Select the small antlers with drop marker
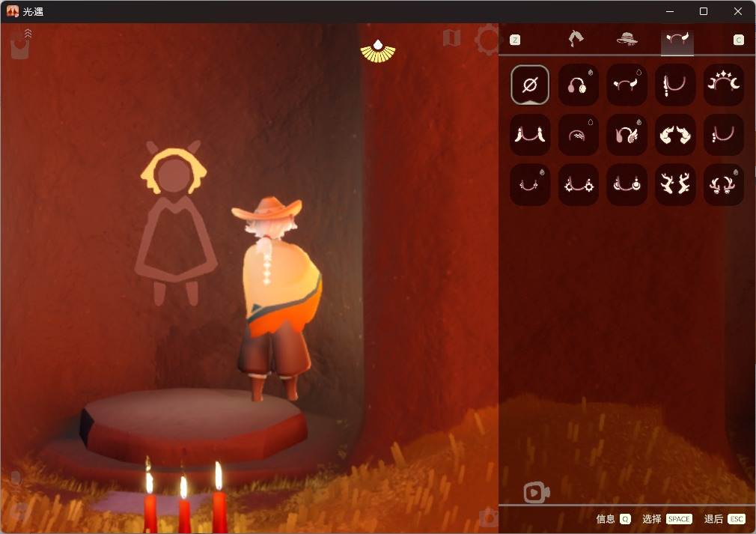756x534 pixels. pos(723,184)
